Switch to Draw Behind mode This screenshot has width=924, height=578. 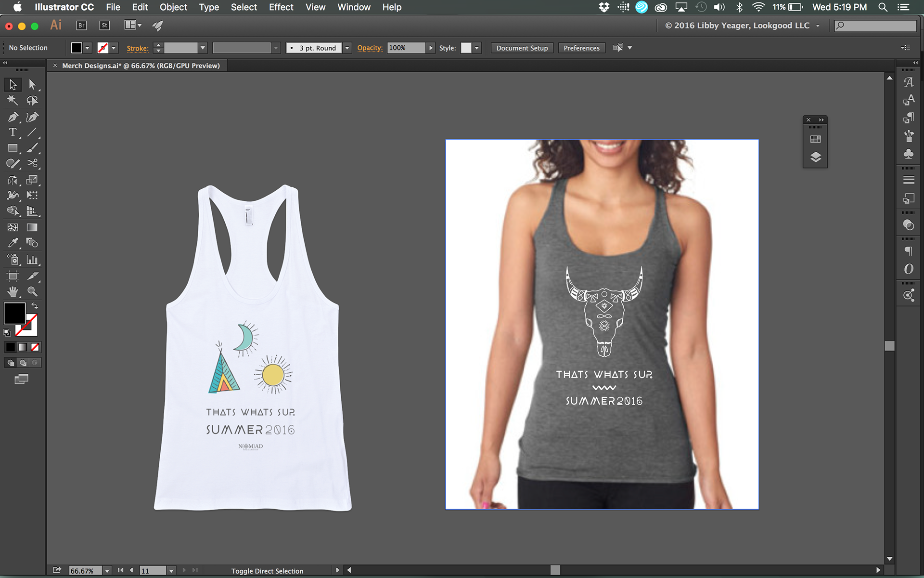pos(23,363)
